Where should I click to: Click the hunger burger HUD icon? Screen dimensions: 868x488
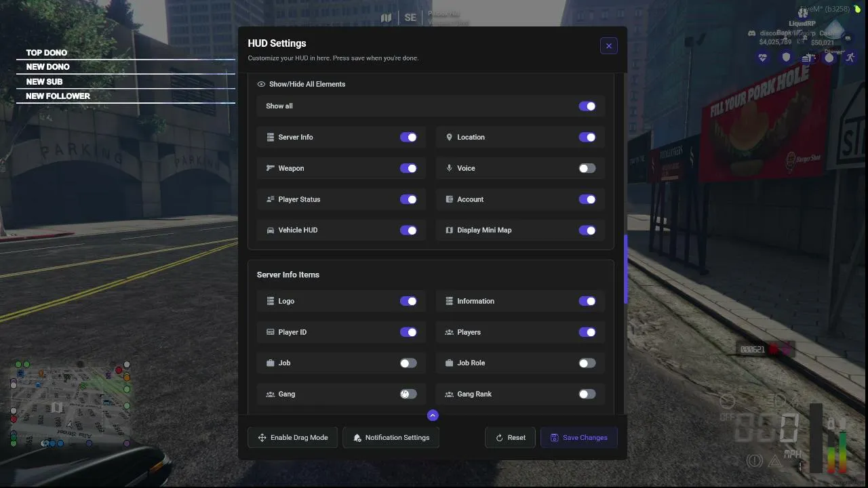pyautogui.click(x=807, y=58)
